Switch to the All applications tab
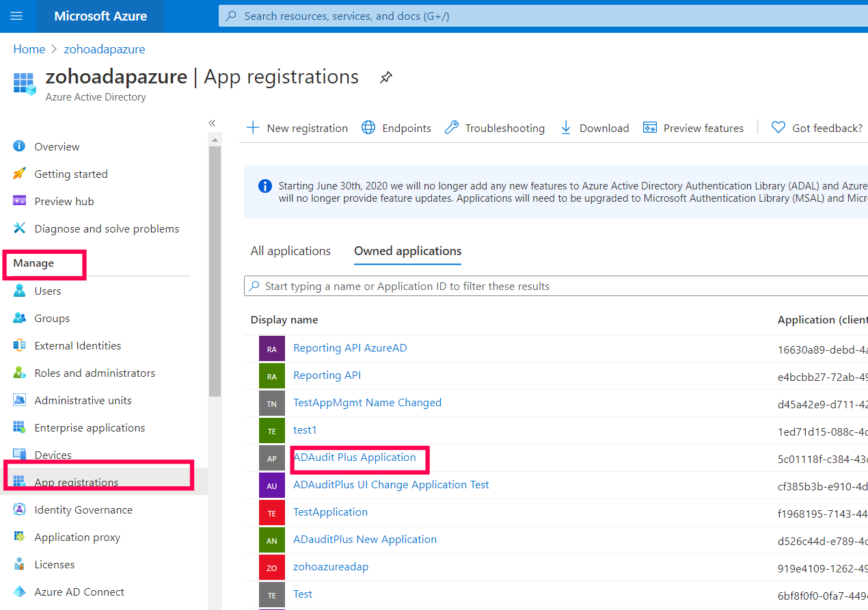Viewport: 868px width, 610px height. 290,251
